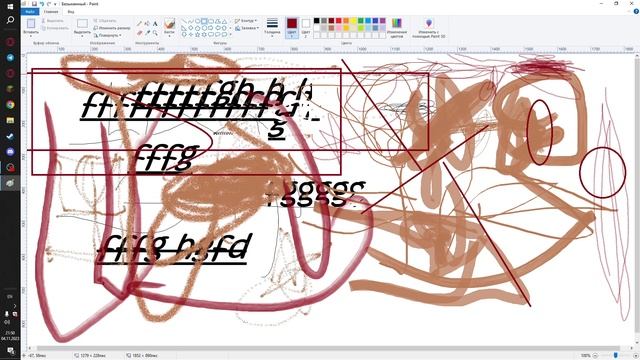This screenshot has width=640, height=360.
Task: Pick the purple color swatch
Action: 382,20
